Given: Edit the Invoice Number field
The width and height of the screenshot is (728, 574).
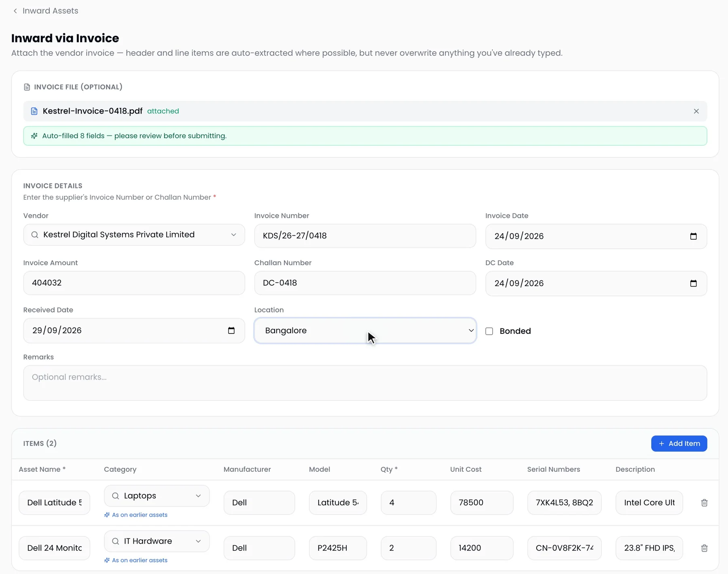Looking at the screenshot, I should tap(365, 236).
